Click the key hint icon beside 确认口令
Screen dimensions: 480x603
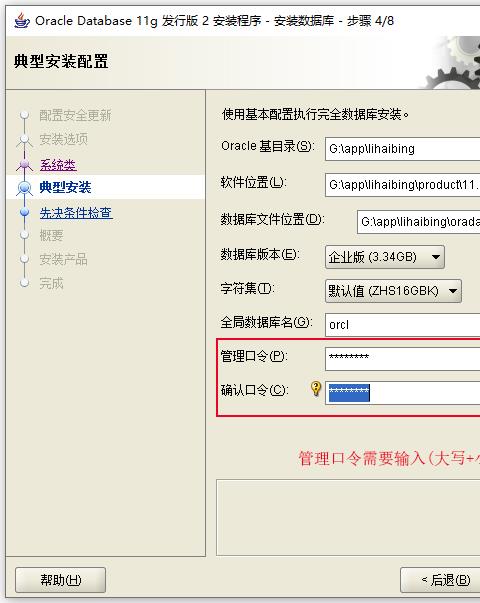pyautogui.click(x=316, y=389)
